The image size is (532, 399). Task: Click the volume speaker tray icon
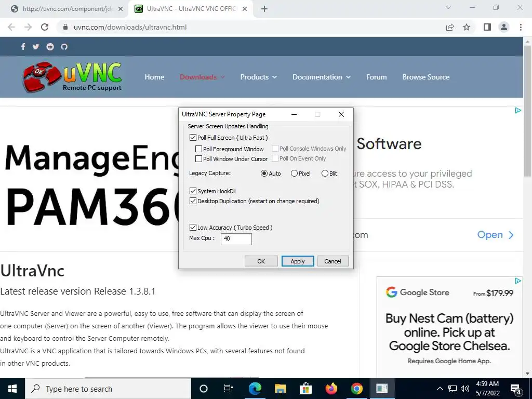pos(465,389)
